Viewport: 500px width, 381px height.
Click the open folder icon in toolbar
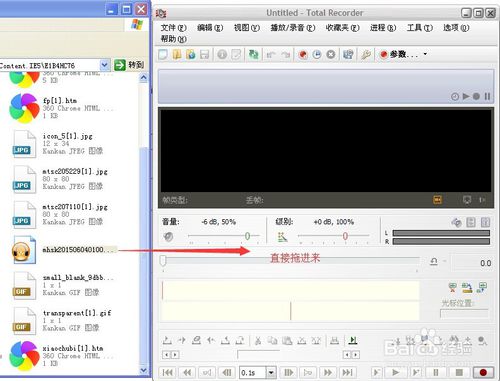177,54
